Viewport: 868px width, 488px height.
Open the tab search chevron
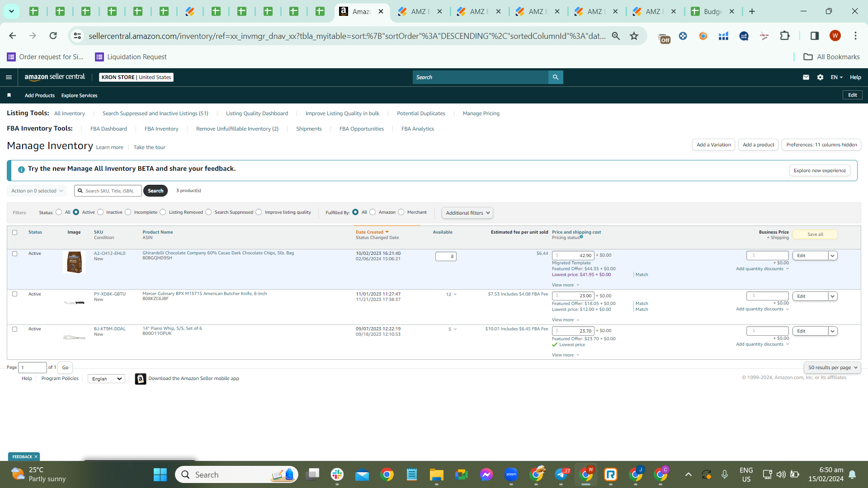point(11,11)
